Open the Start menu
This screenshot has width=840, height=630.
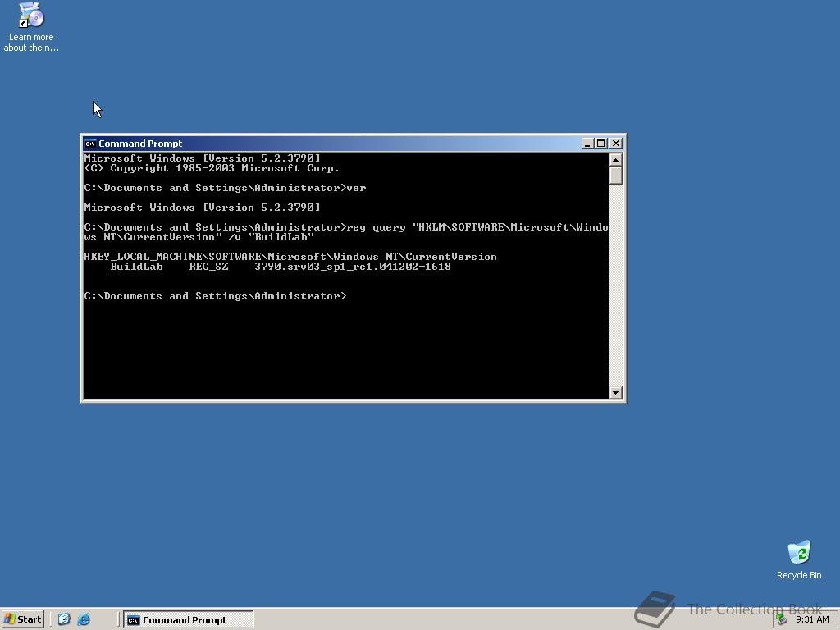click(22, 619)
